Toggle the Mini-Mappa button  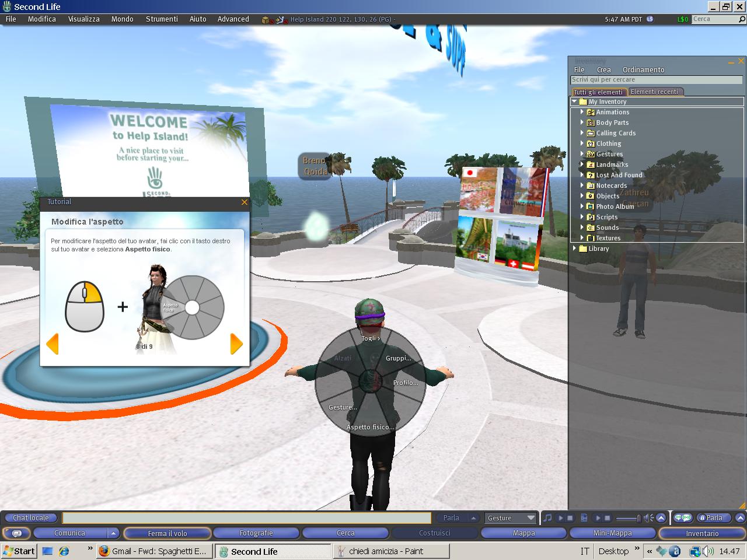[613, 533]
